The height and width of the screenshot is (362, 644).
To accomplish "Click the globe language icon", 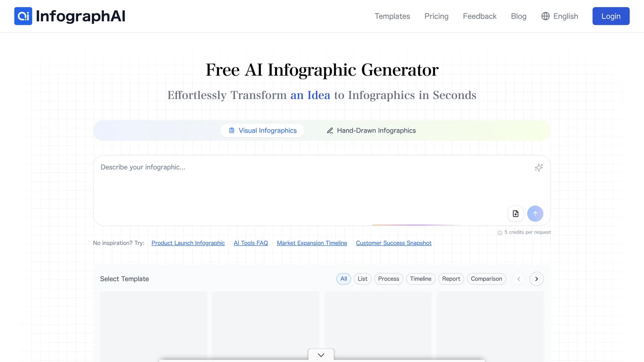I will 545,16.
